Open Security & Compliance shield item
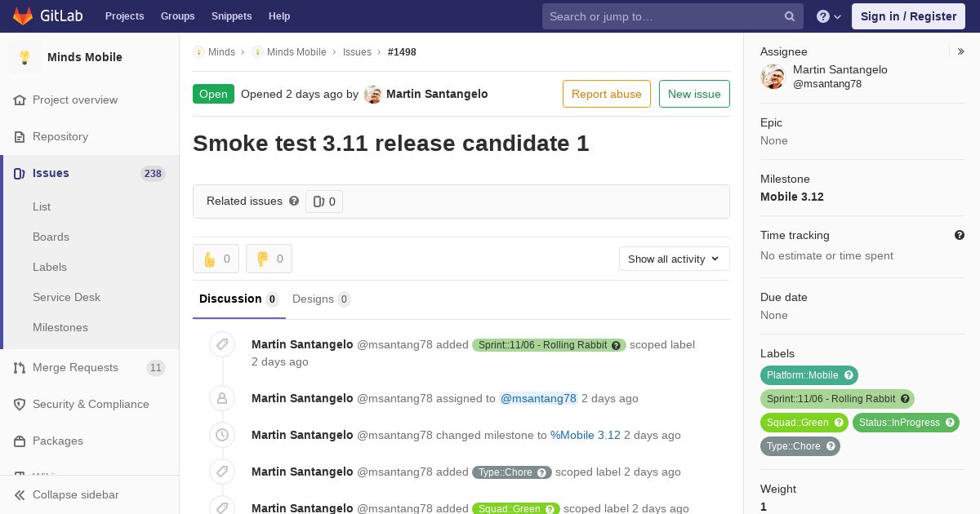 pos(90,404)
